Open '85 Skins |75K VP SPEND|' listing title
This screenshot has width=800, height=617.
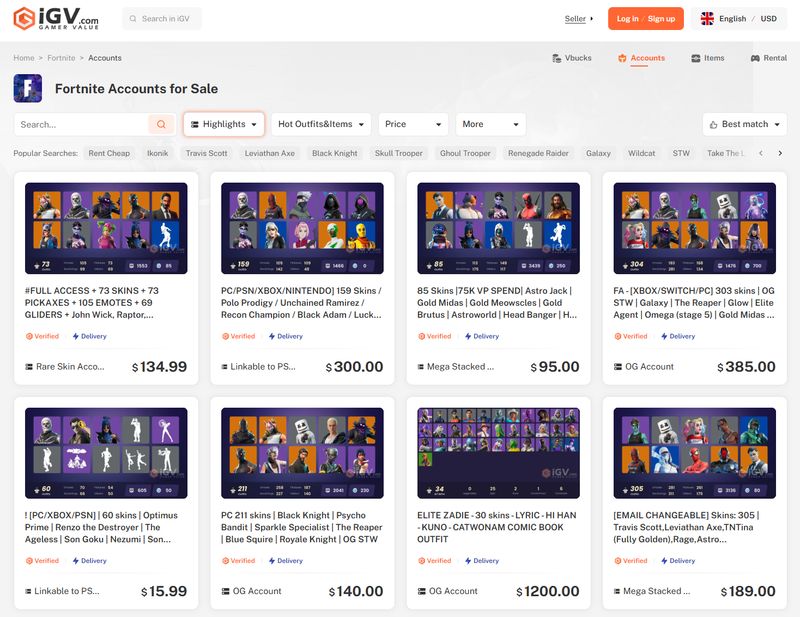(x=497, y=303)
